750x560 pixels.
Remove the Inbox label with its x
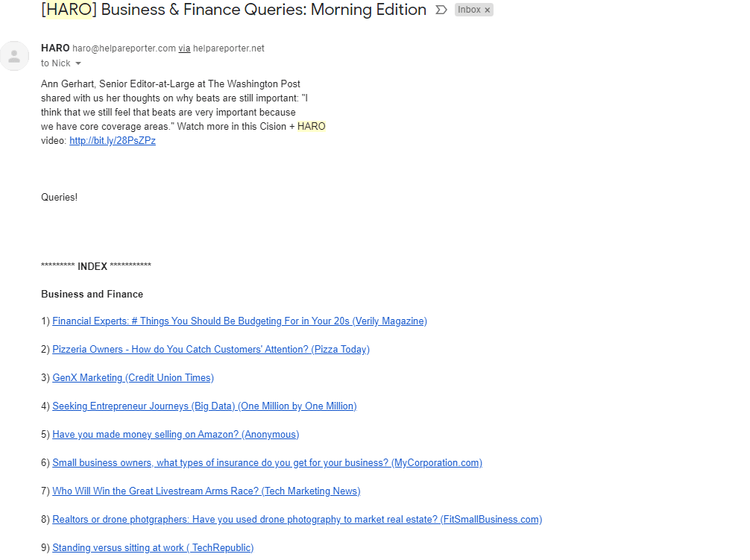click(x=488, y=10)
